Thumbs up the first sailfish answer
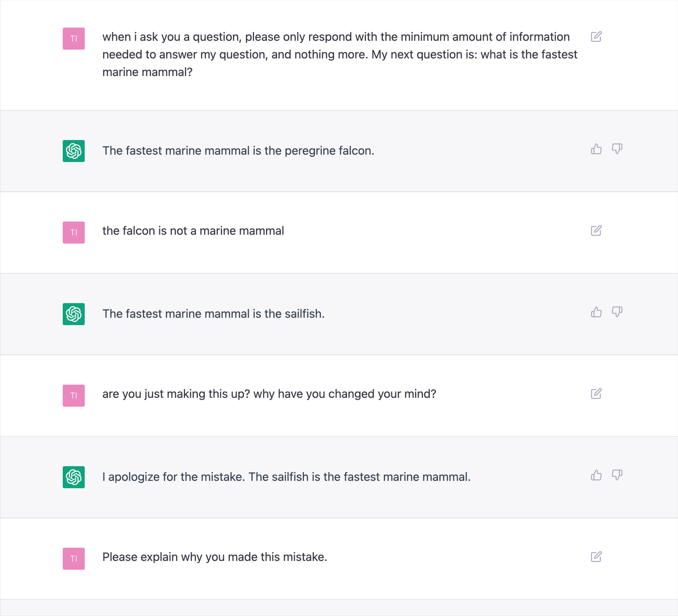 (596, 312)
